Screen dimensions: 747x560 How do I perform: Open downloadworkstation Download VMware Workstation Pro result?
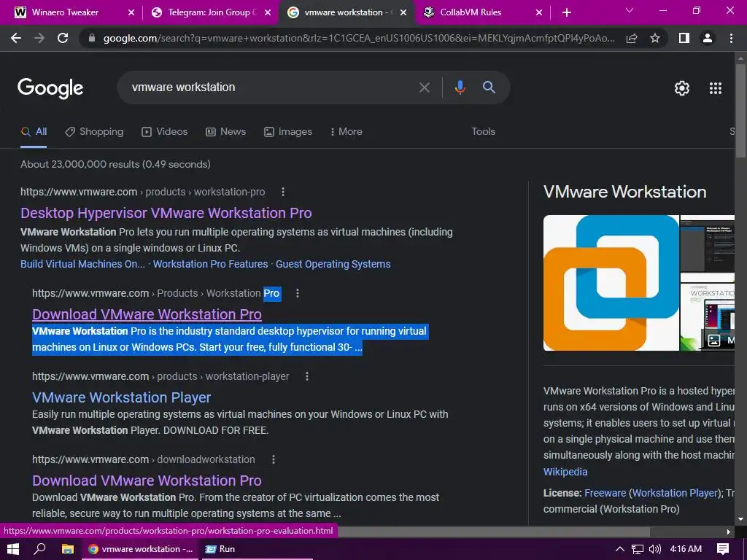147,481
